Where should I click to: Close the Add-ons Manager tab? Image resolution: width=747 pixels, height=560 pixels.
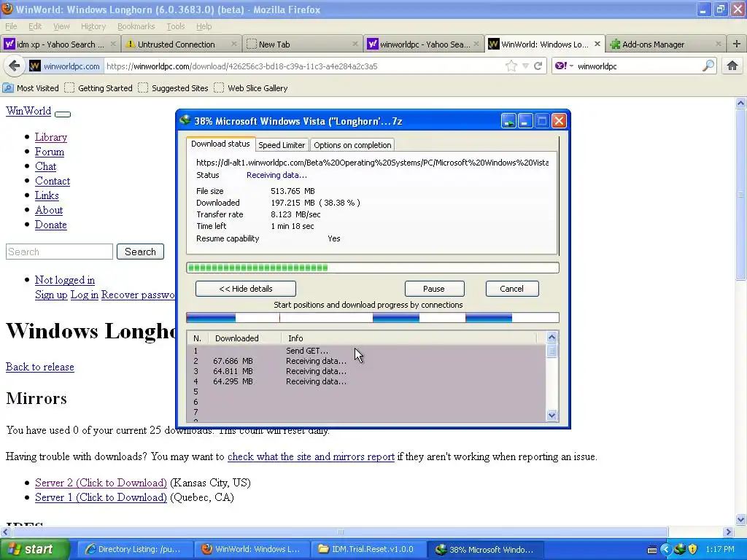point(719,44)
